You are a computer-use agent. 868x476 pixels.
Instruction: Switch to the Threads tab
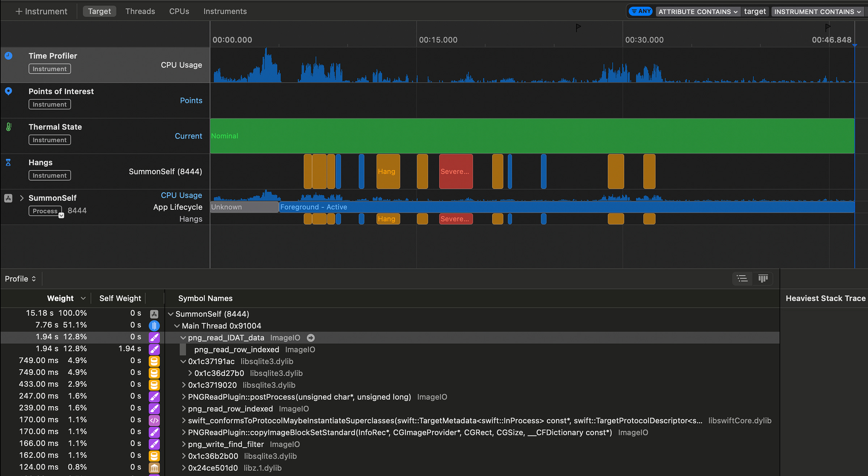140,11
